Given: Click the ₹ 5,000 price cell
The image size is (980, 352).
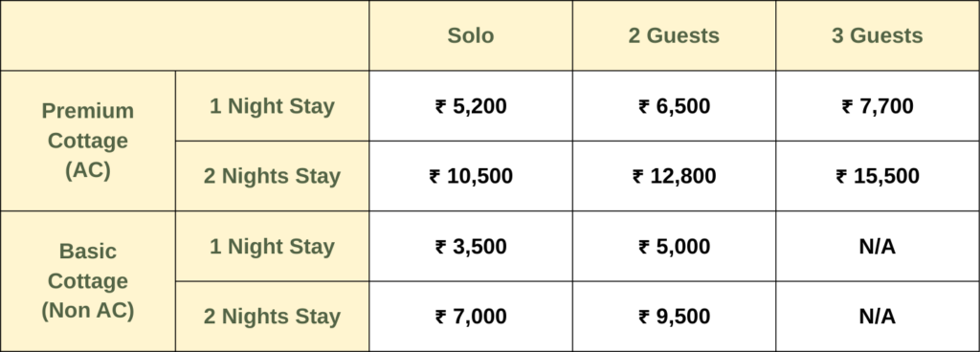Looking at the screenshot, I should click(674, 246).
